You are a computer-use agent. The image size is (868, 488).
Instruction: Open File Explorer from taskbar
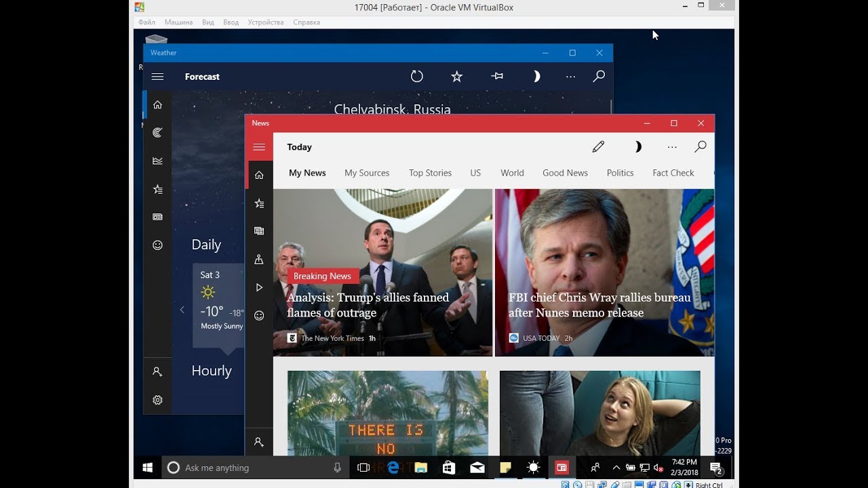(420, 468)
